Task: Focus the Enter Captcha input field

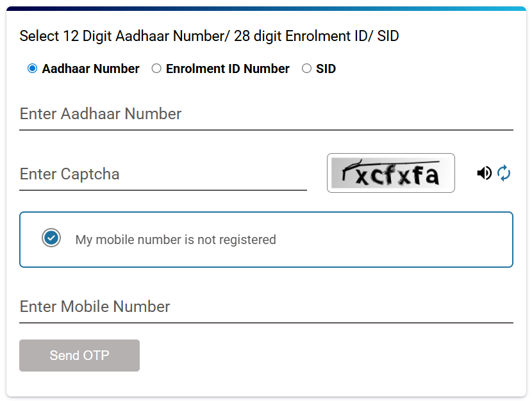Action: 160,174
